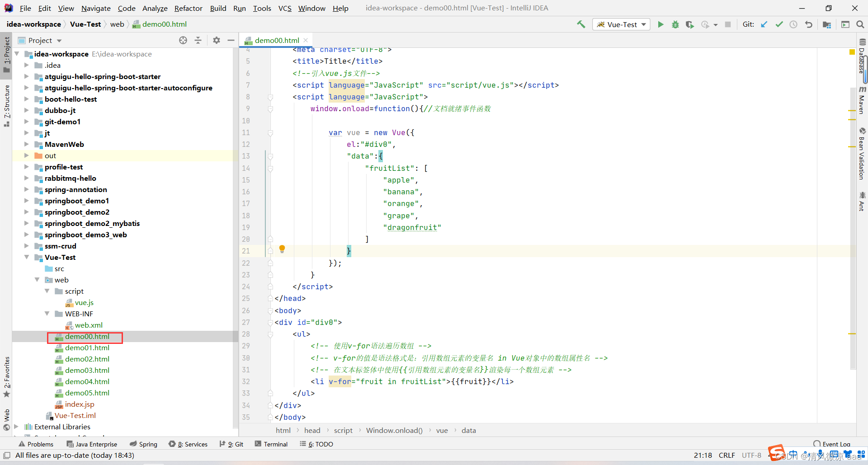Image resolution: width=868 pixels, height=465 pixels.
Task: Run with coverage shield icon
Action: click(x=689, y=24)
